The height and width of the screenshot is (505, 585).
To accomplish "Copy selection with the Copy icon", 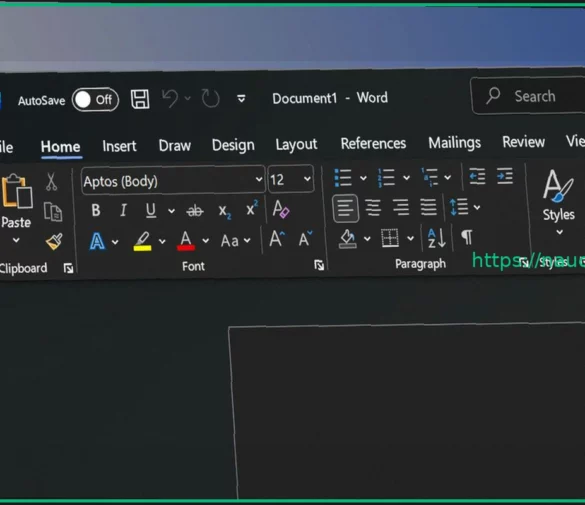I will click(53, 211).
